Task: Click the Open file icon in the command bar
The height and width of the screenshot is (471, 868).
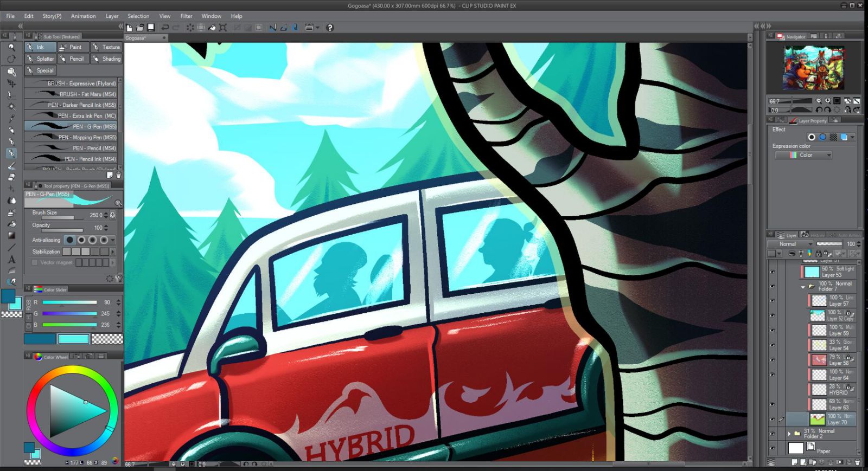Action: (140, 28)
